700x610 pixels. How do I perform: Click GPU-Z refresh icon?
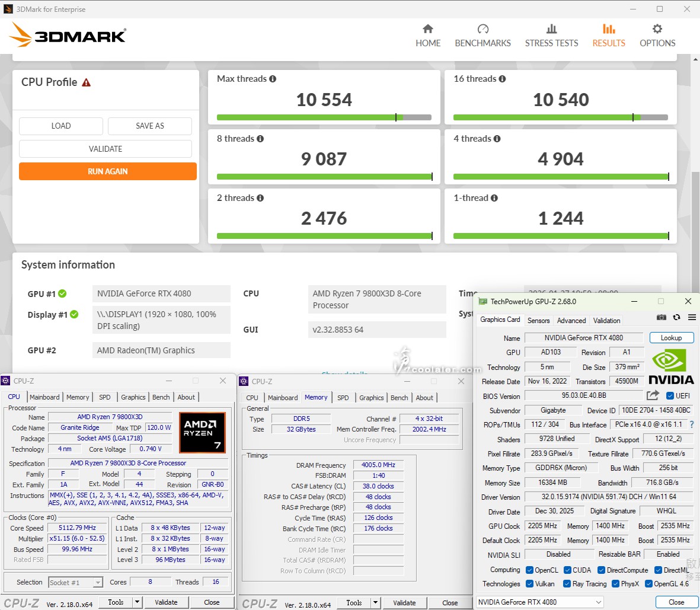[x=676, y=318]
